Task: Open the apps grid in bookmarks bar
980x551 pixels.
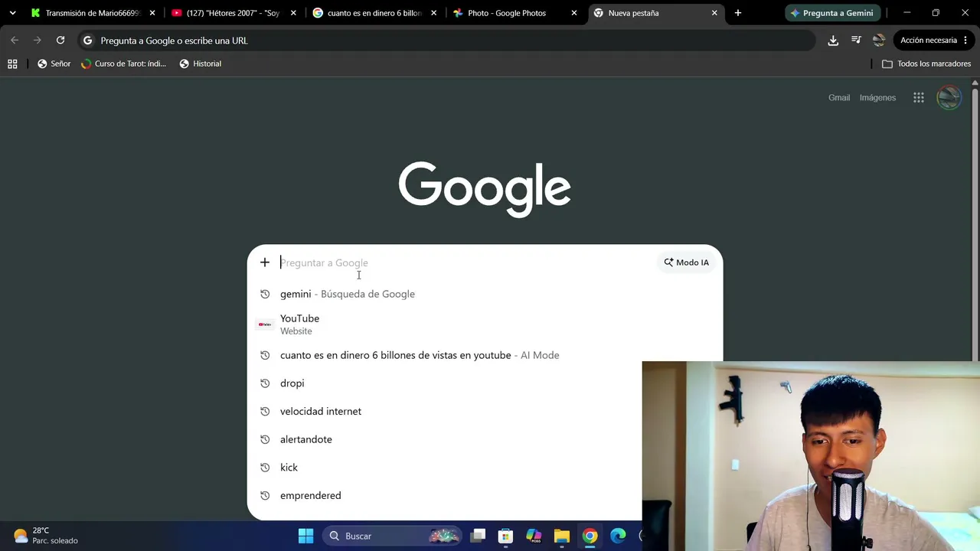Action: coord(12,64)
